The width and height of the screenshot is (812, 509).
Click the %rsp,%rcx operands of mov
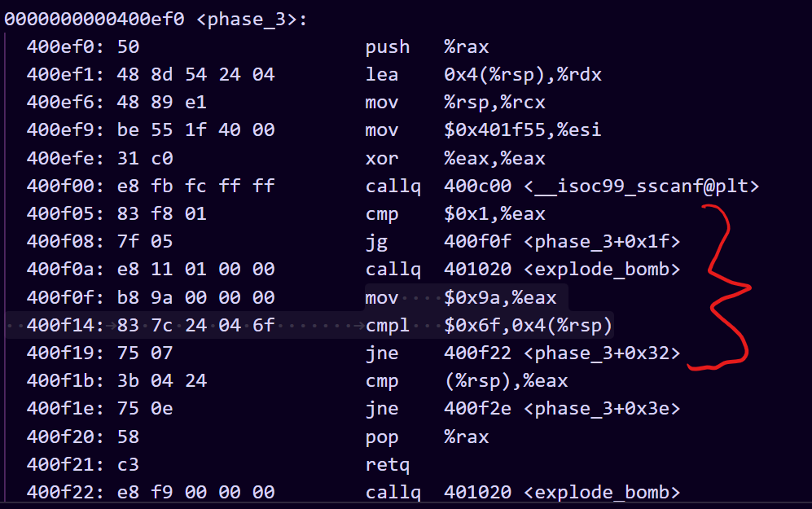(x=494, y=103)
